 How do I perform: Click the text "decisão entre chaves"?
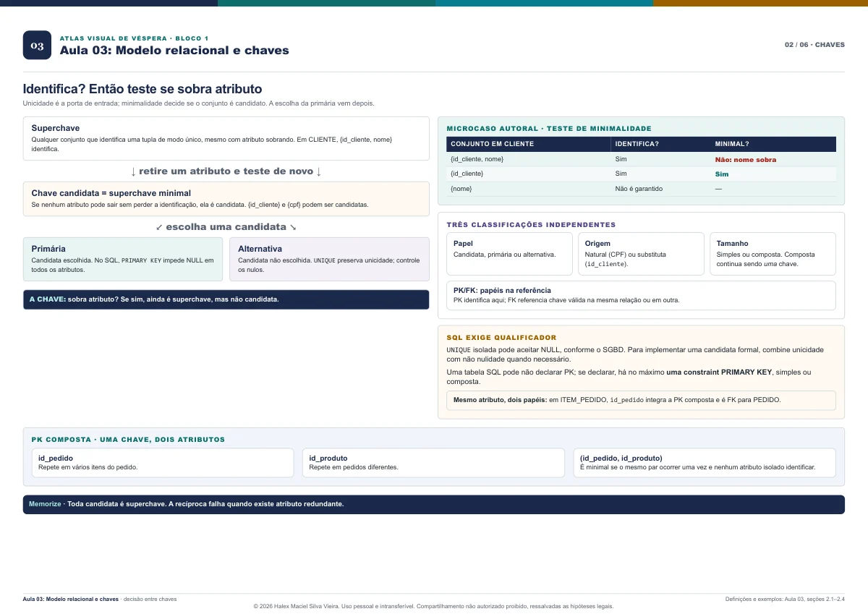pos(150,599)
